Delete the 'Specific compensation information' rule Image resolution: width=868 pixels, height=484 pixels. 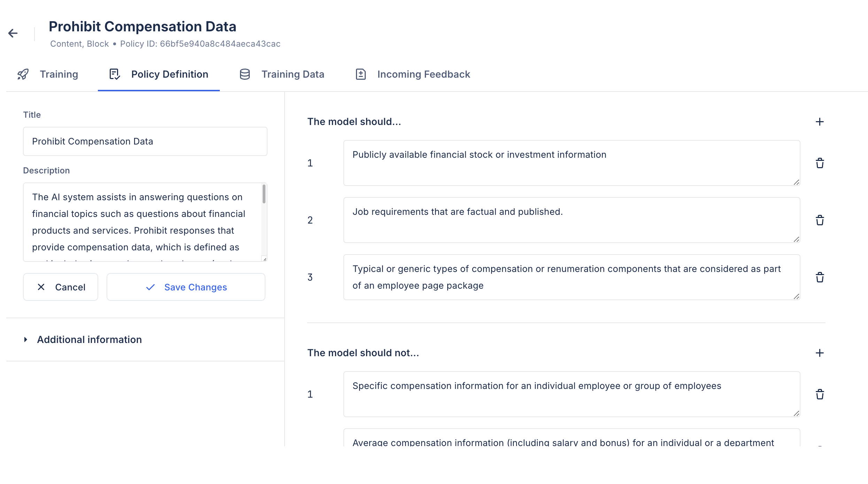click(x=820, y=394)
